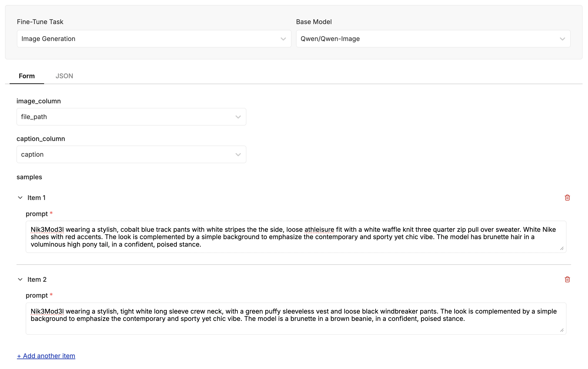Viewport: 588px width, 369px height.
Task: Select the Form tab
Action: 27,76
